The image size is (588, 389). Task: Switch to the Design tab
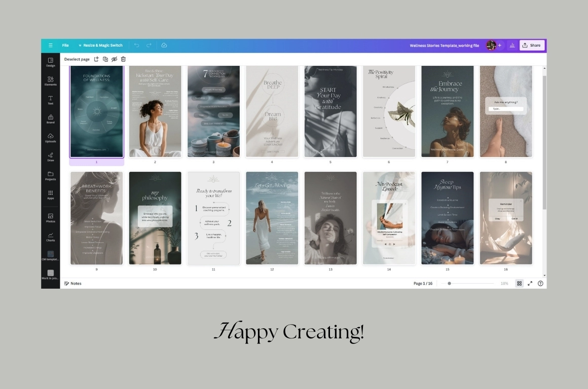point(51,62)
